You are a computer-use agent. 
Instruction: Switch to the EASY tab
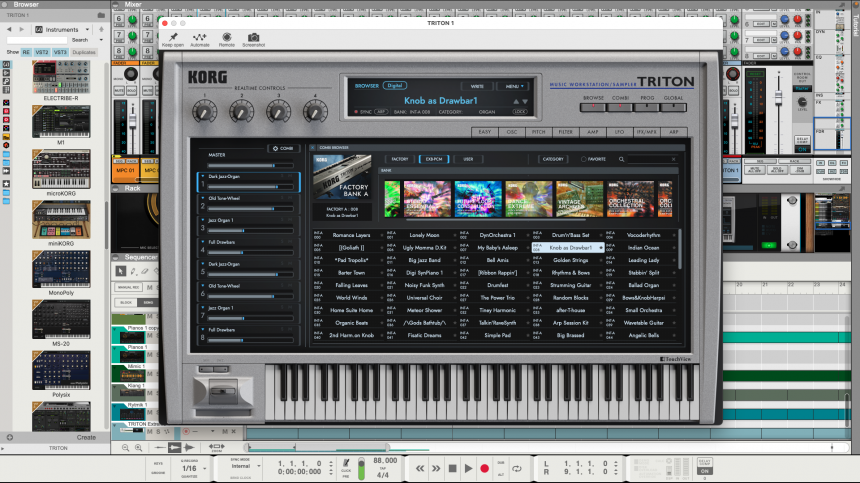(485, 132)
